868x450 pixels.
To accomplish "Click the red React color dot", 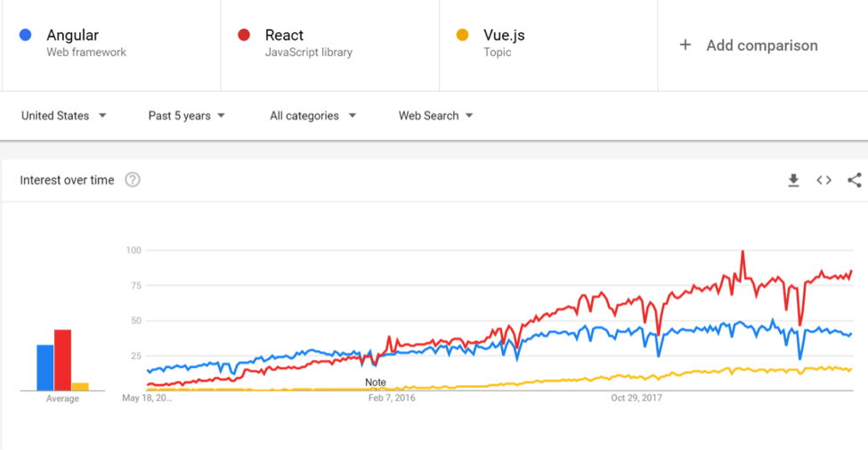I will coord(243,36).
